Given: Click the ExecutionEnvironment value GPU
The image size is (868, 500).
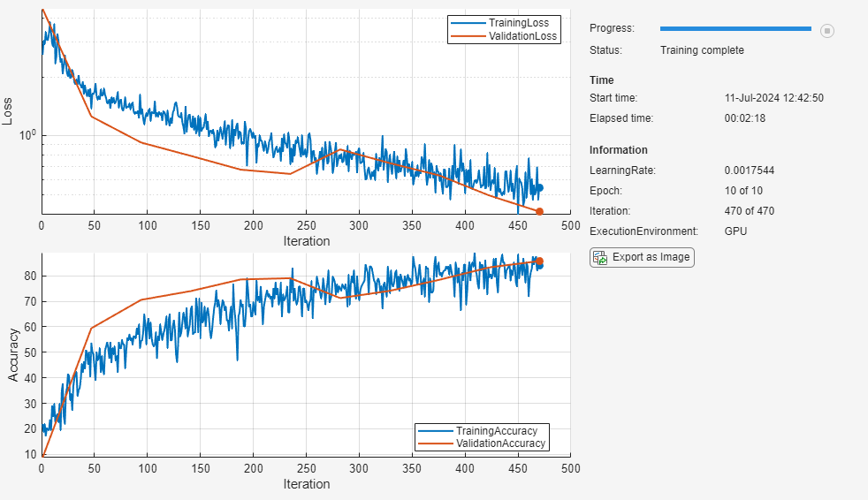Looking at the screenshot, I should 735,231.
